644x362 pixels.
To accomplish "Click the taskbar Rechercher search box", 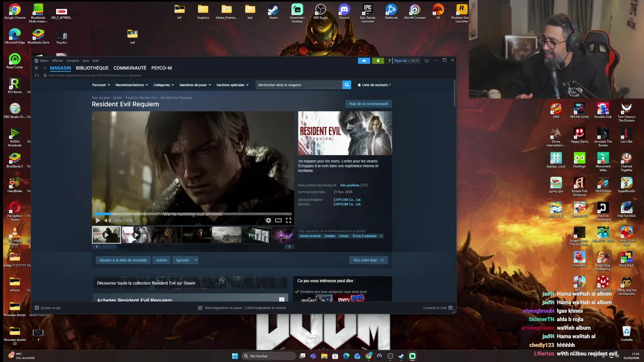I will (268, 356).
